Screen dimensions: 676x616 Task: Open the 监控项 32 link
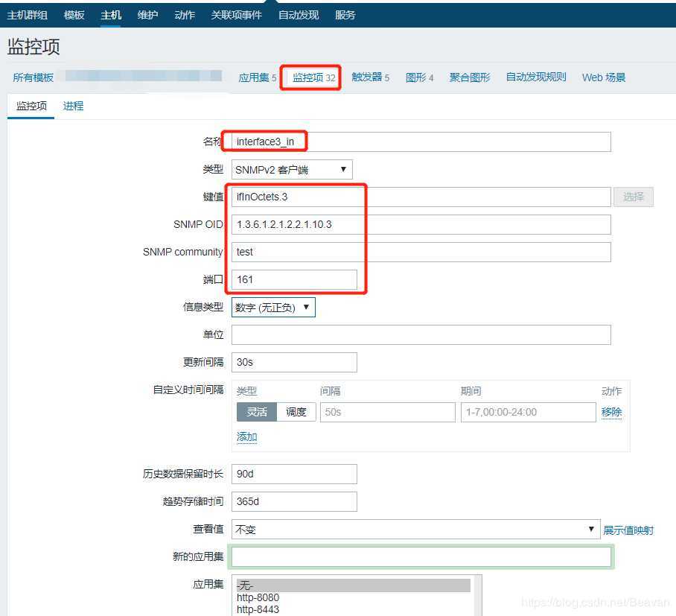(x=314, y=77)
